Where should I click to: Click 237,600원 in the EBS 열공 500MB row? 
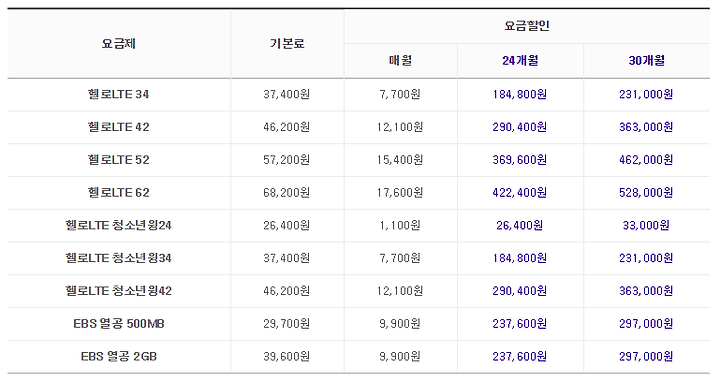pyautogui.click(x=520, y=324)
